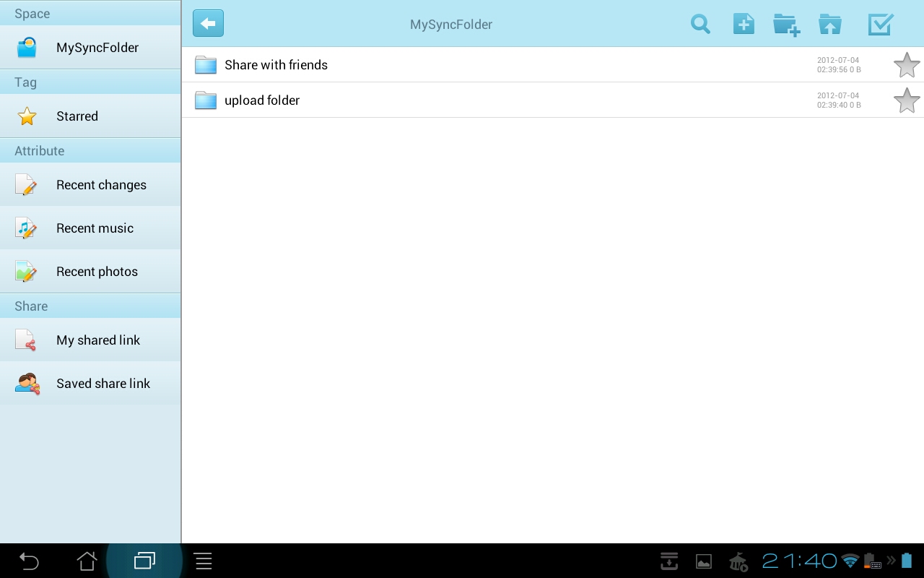Click the MySyncFolder title in header
This screenshot has height=578, width=924.
[451, 25]
